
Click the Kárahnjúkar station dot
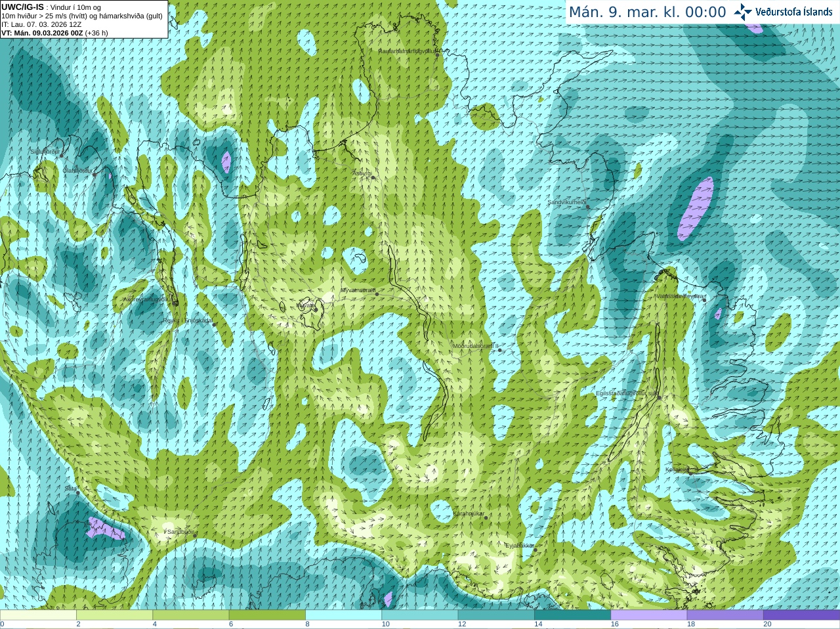(486, 517)
